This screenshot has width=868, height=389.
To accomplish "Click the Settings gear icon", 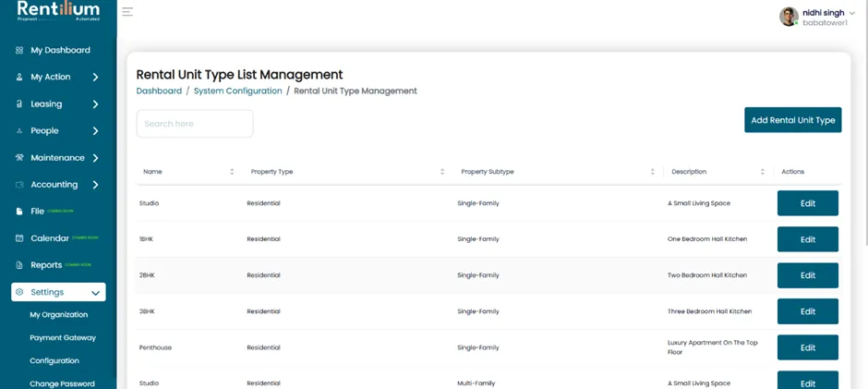I will [19, 292].
